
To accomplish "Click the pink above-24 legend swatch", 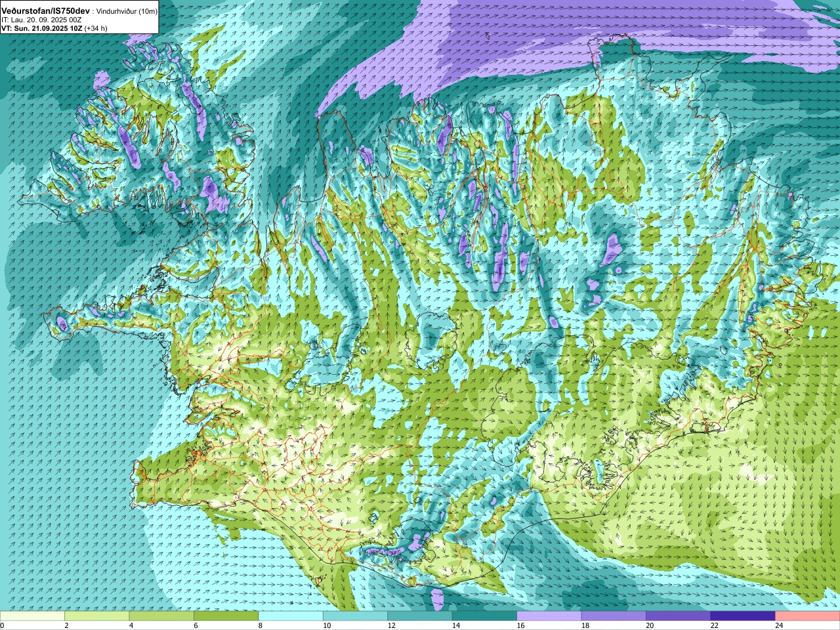I will [x=808, y=616].
